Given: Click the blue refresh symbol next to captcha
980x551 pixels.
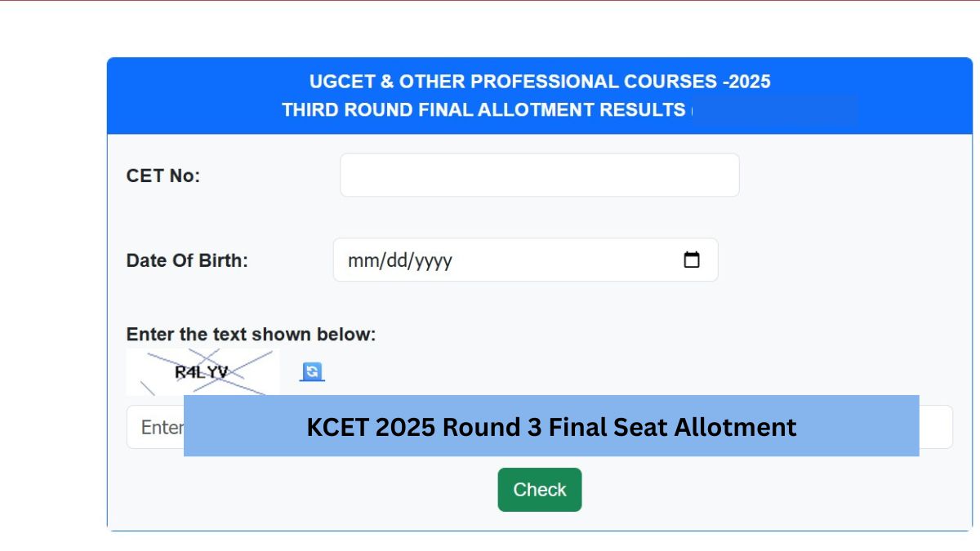Looking at the screenshot, I should pyautogui.click(x=313, y=371).
